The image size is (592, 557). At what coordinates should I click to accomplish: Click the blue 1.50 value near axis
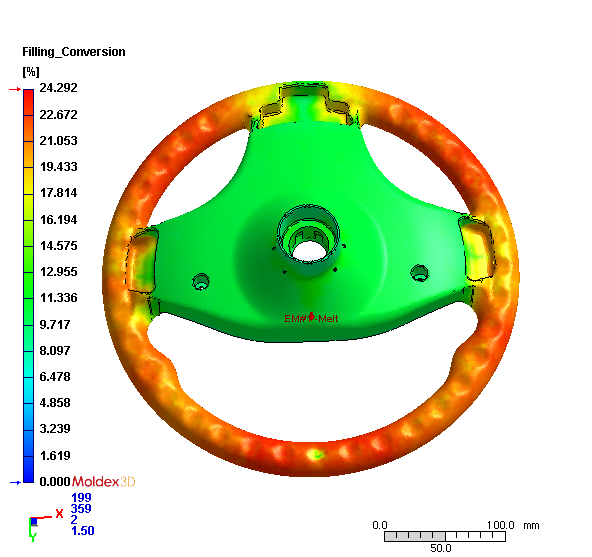(83, 531)
